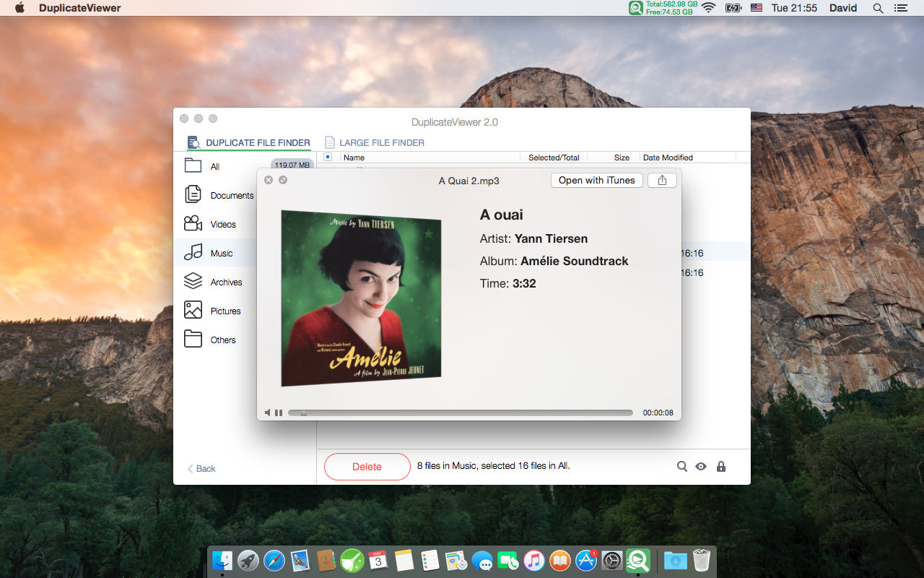Open FaceTime in the Dock

[508, 560]
